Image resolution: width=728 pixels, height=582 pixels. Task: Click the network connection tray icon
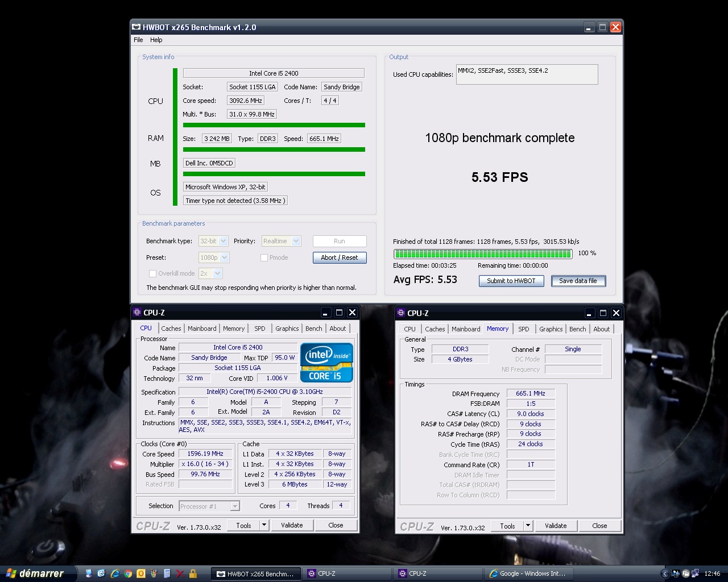pyautogui.click(x=676, y=573)
